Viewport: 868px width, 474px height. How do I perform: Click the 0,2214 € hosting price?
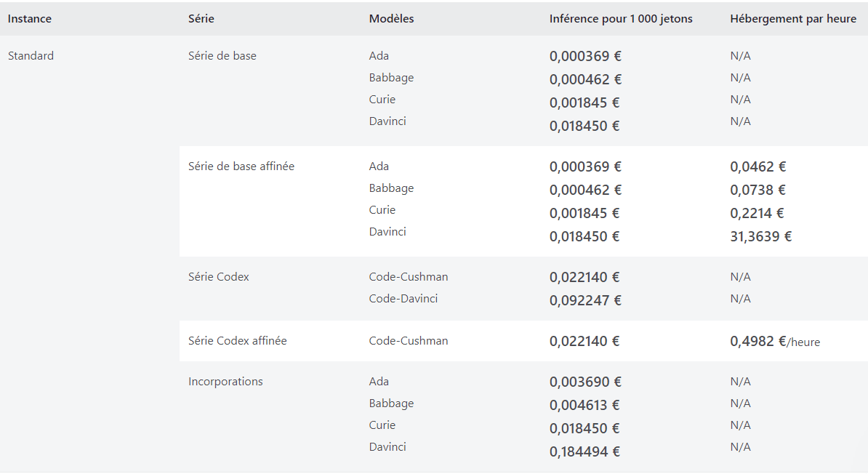pyautogui.click(x=757, y=213)
